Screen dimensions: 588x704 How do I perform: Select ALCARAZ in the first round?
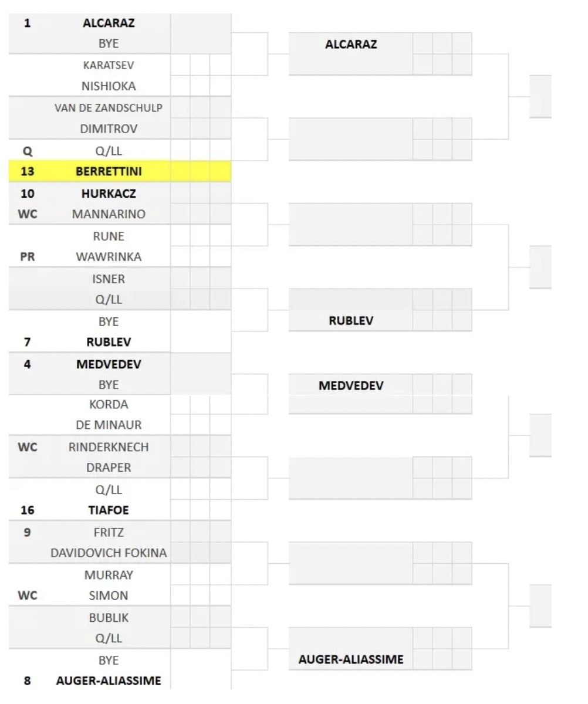click(109, 23)
